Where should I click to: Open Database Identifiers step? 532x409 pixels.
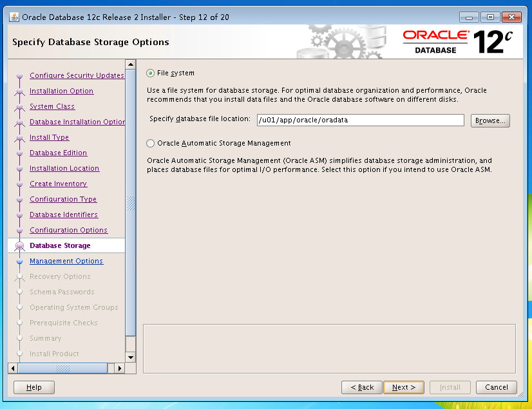point(64,214)
